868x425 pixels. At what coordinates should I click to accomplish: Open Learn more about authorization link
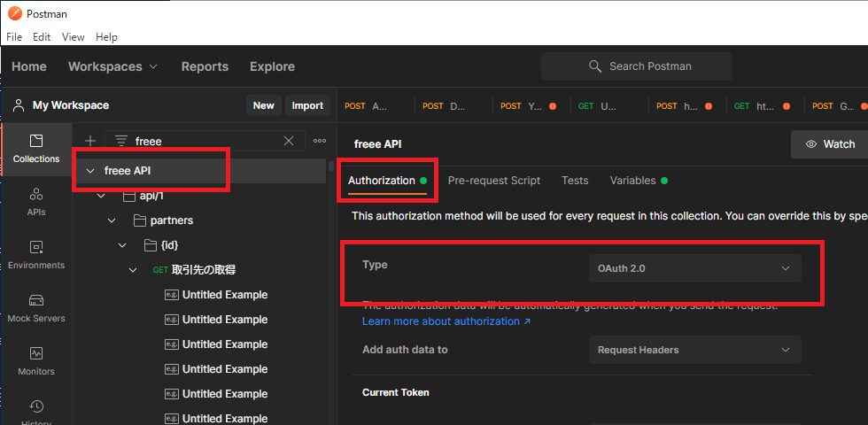(x=446, y=321)
